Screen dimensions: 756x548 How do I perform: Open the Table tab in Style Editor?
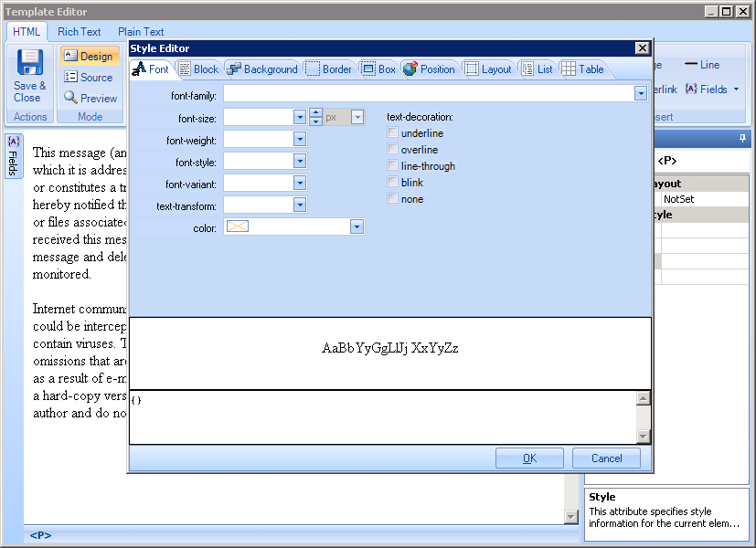583,68
